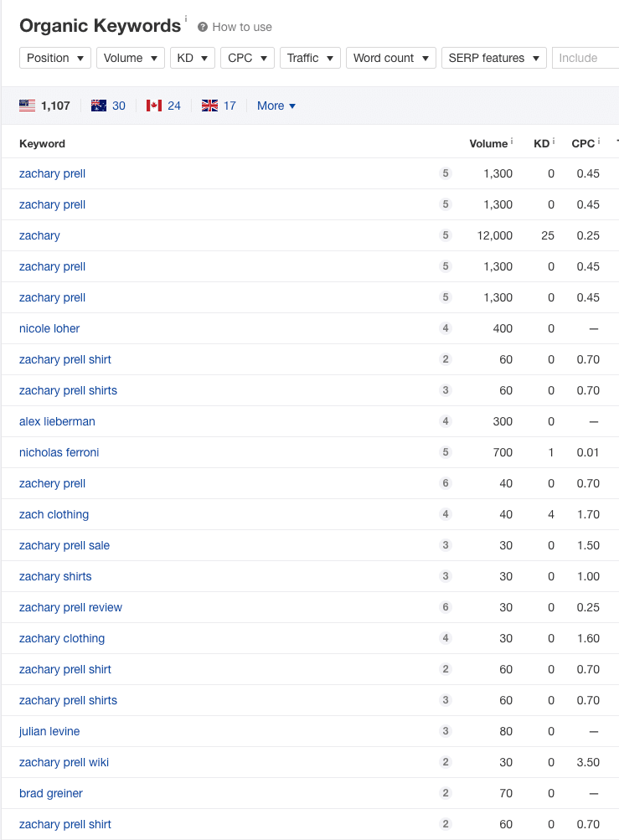Open the single-word 'zachary' keyword link
619x840 pixels.
39,235
